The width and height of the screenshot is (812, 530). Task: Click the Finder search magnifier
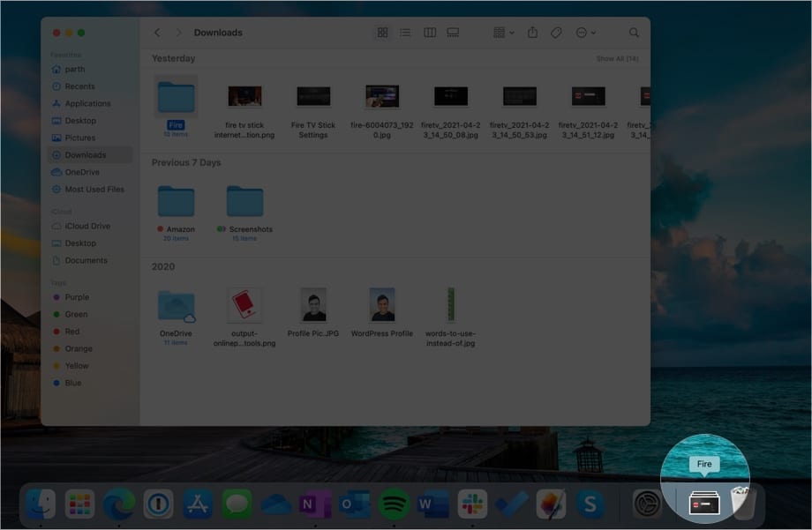[x=634, y=33]
